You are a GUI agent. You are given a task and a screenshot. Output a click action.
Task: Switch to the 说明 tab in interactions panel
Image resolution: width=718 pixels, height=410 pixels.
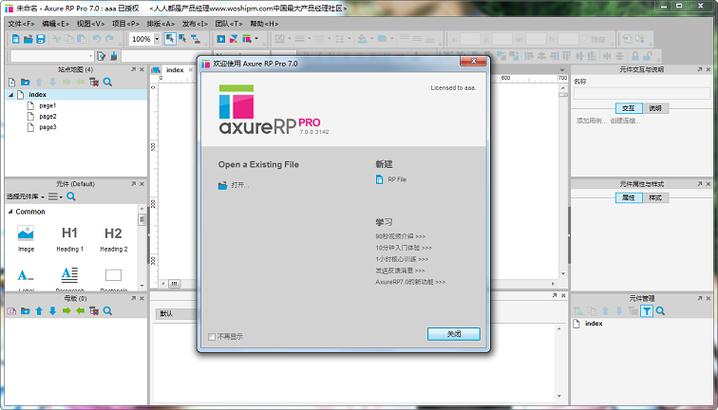pos(655,108)
